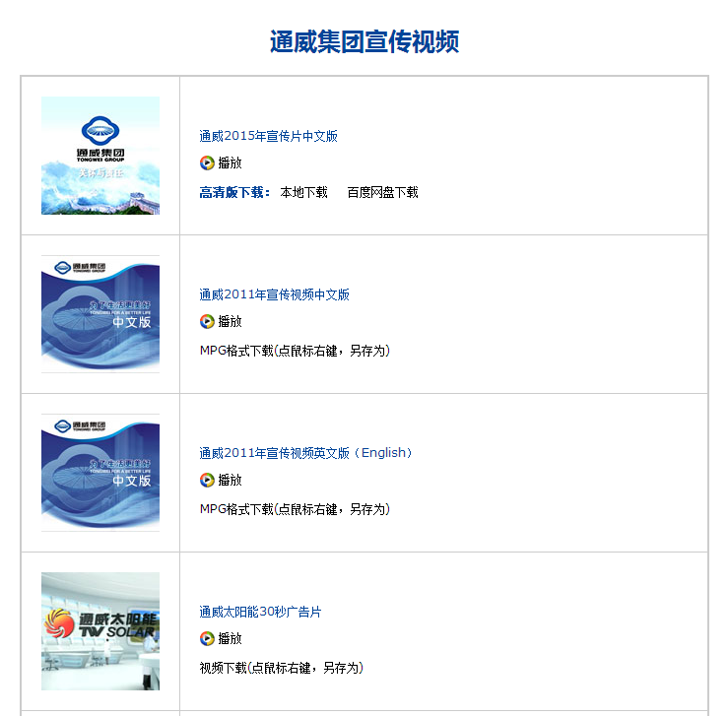This screenshot has height=716, width=728.
Task: Click 视频下载 for the solar ad video
Action: pos(281,668)
